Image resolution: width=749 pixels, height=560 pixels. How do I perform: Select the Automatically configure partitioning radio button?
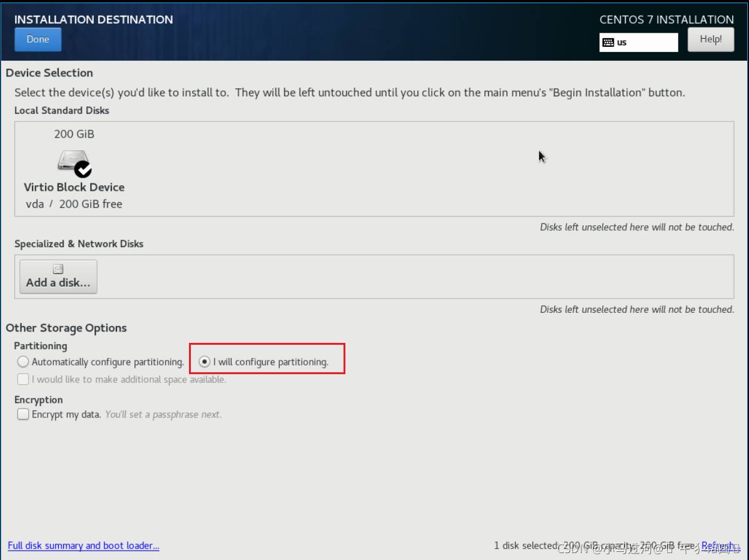[x=23, y=362]
